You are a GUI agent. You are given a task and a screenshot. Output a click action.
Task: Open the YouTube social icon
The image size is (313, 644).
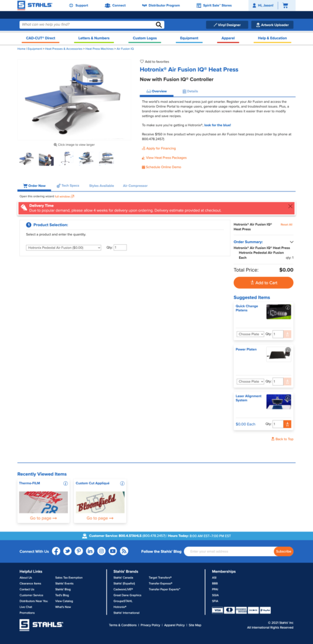[113, 551]
